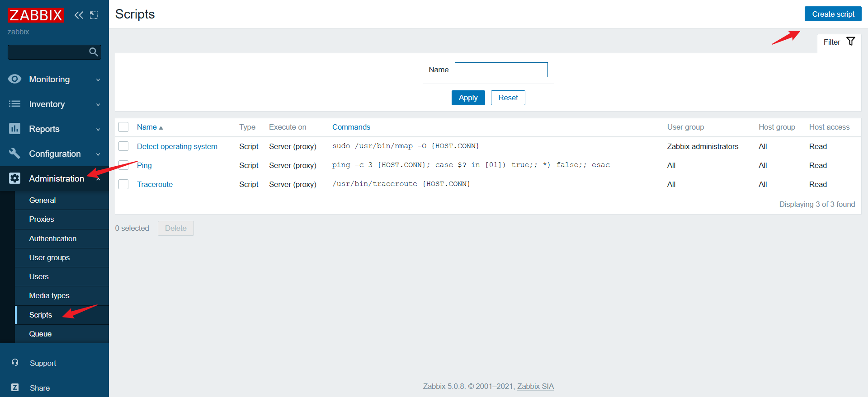
Task: Collapse sidebar with double-chevron icon
Action: (79, 15)
